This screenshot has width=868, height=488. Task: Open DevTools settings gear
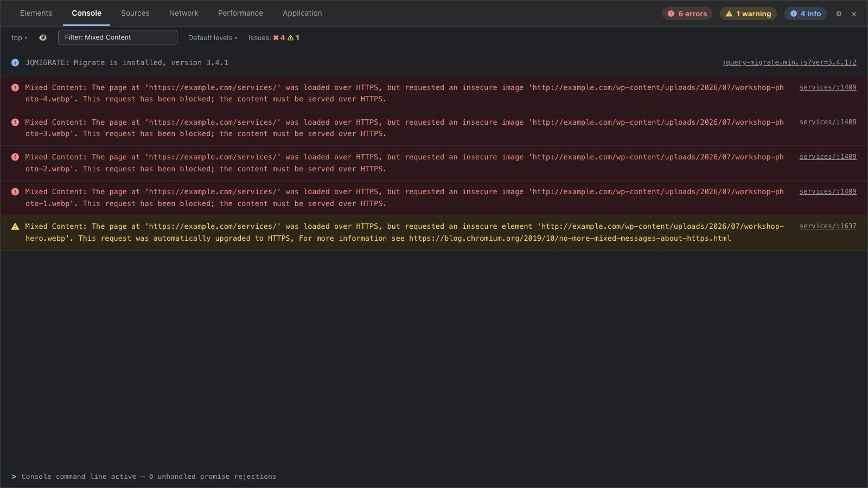click(839, 14)
